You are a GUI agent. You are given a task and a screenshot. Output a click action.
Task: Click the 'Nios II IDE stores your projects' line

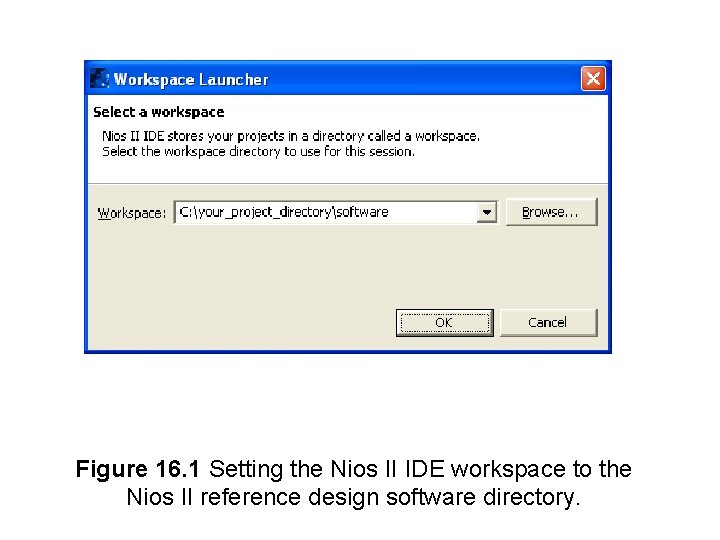coord(291,136)
